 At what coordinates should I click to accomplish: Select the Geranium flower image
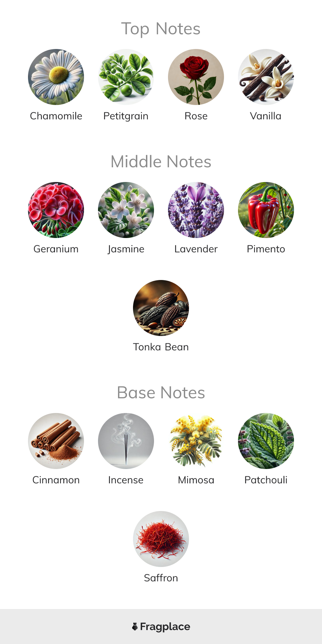coord(56,210)
